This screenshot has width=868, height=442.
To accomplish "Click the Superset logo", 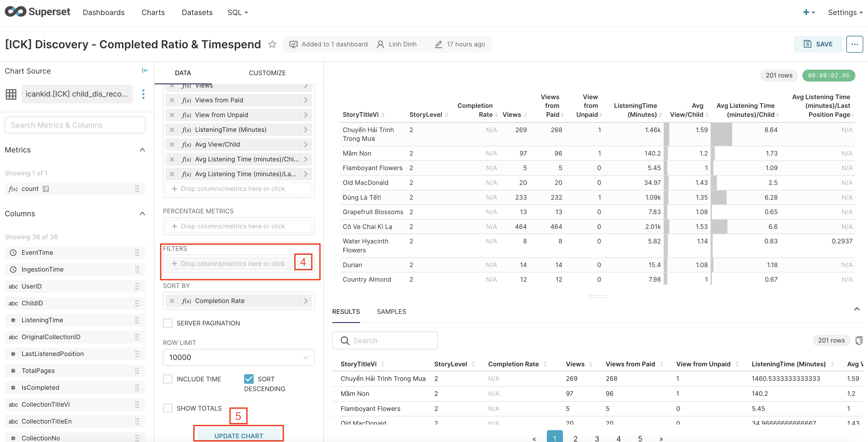I will [x=37, y=12].
